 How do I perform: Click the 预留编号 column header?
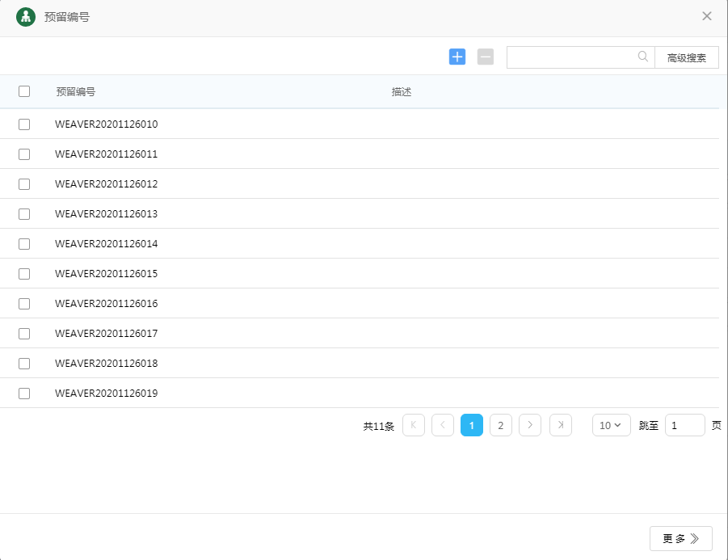76,91
